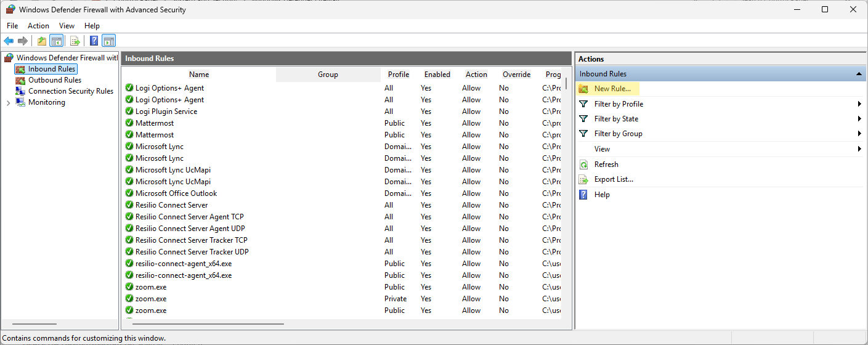
Task: Click the blue Help toolbar icon
Action: (x=94, y=41)
